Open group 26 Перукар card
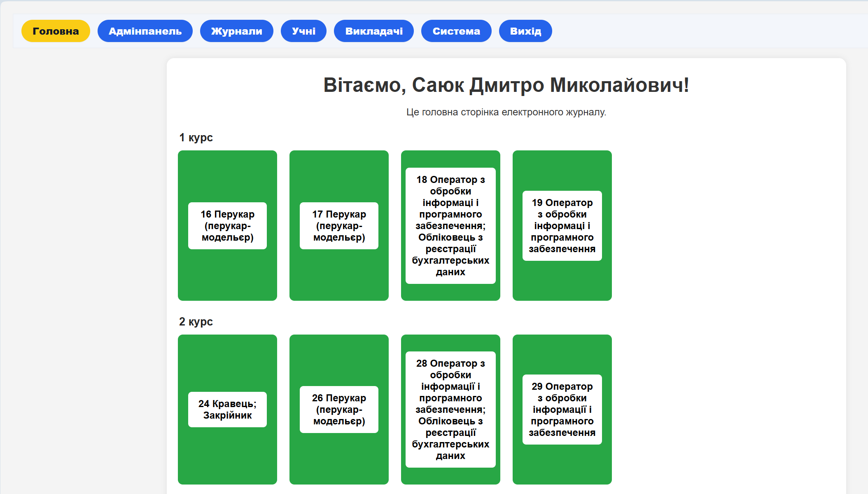868x494 pixels. 339,410
